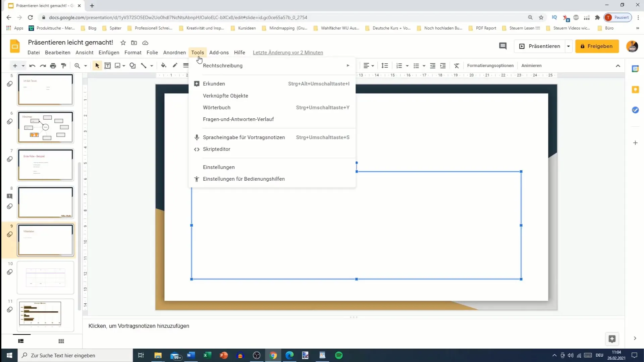Screen dimensions: 644x362
Task: Open the Präsentieren dropdown arrow
Action: pos(568,46)
